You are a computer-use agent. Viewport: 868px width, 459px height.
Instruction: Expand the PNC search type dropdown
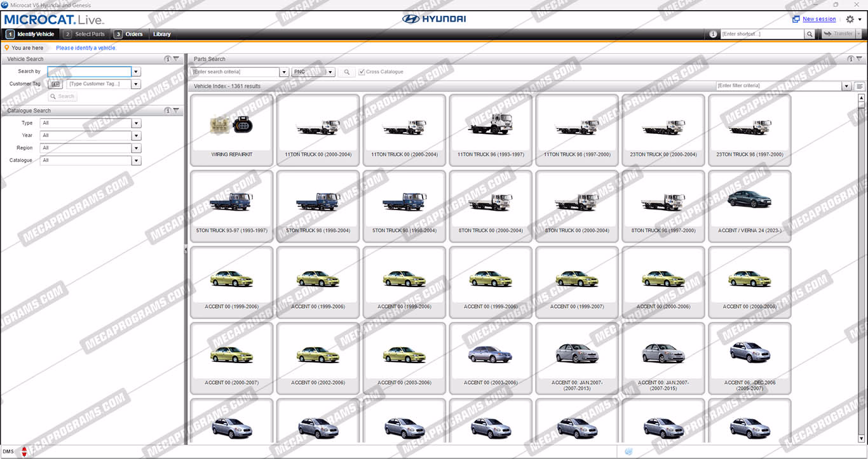(x=330, y=72)
